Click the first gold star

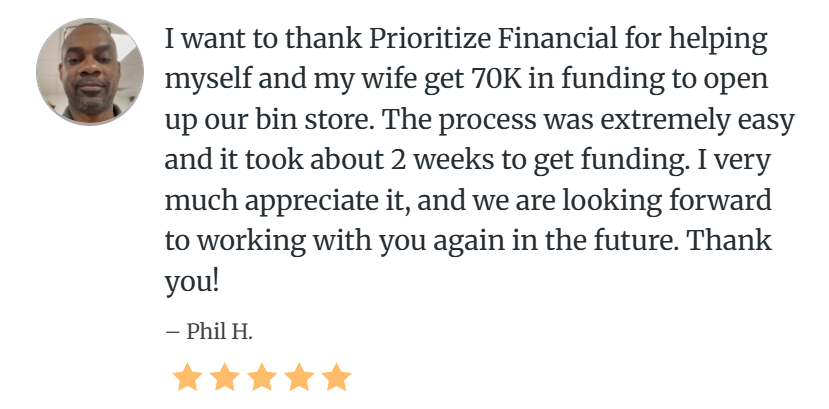[x=188, y=377]
